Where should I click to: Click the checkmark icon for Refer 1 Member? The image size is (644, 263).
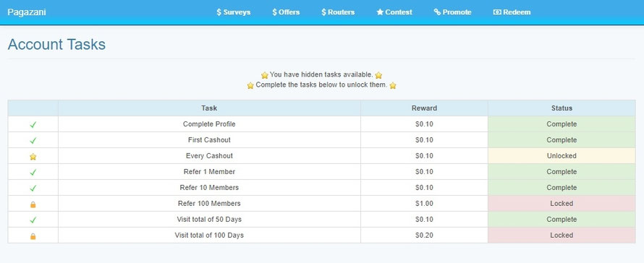[33, 173]
